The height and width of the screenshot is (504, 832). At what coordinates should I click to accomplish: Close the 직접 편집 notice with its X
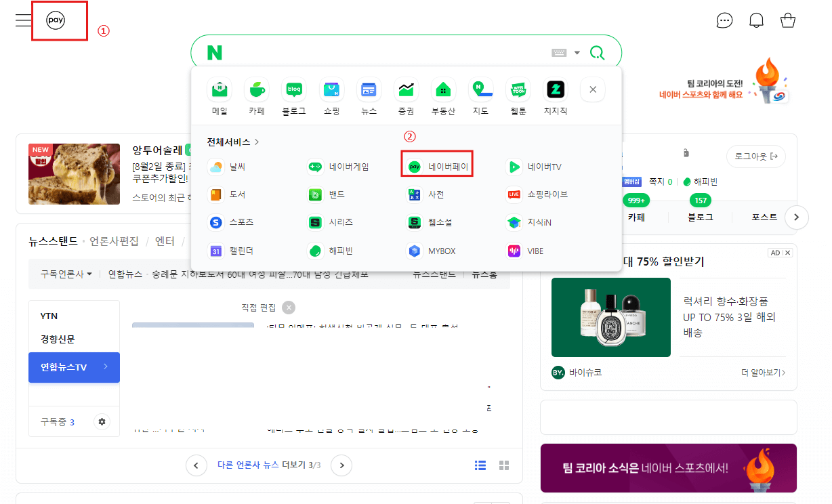coord(289,308)
